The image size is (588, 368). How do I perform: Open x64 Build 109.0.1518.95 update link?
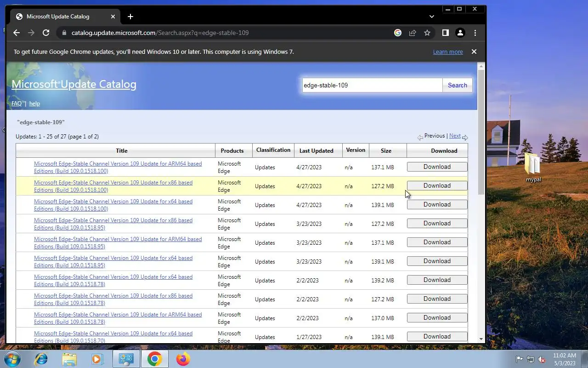113,261
